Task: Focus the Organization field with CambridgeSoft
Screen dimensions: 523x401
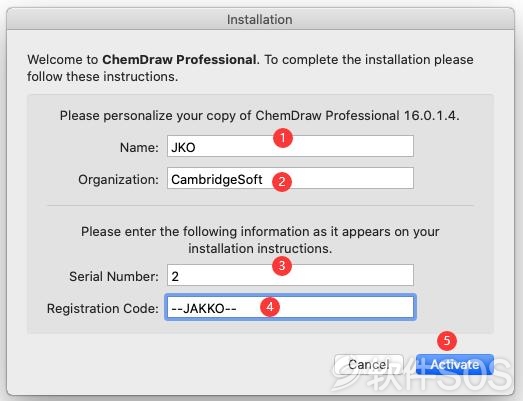Action: point(290,178)
